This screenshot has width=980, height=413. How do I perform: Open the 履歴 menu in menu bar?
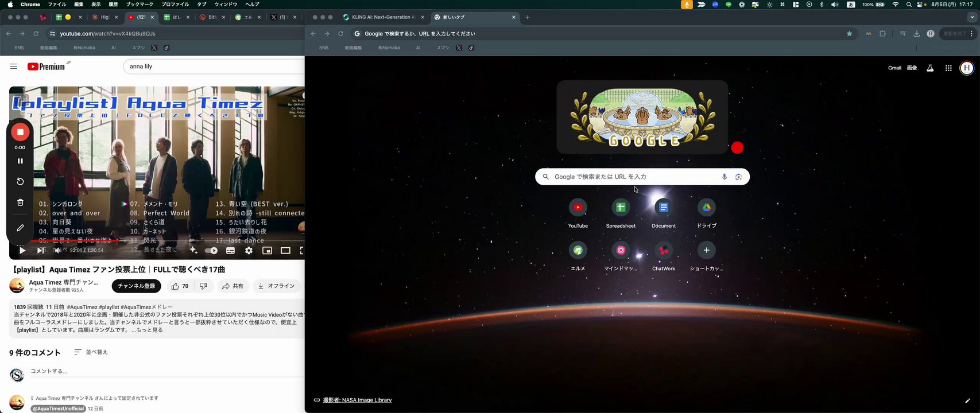click(113, 5)
